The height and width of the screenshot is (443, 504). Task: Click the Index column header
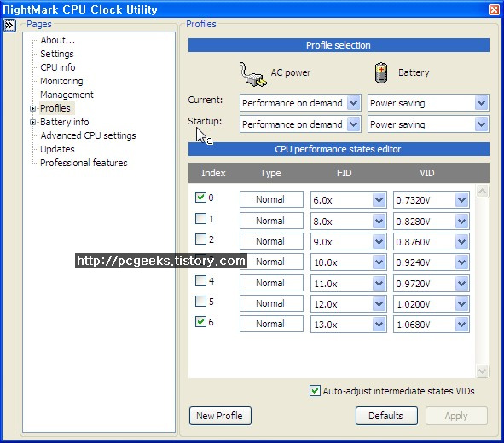[213, 173]
